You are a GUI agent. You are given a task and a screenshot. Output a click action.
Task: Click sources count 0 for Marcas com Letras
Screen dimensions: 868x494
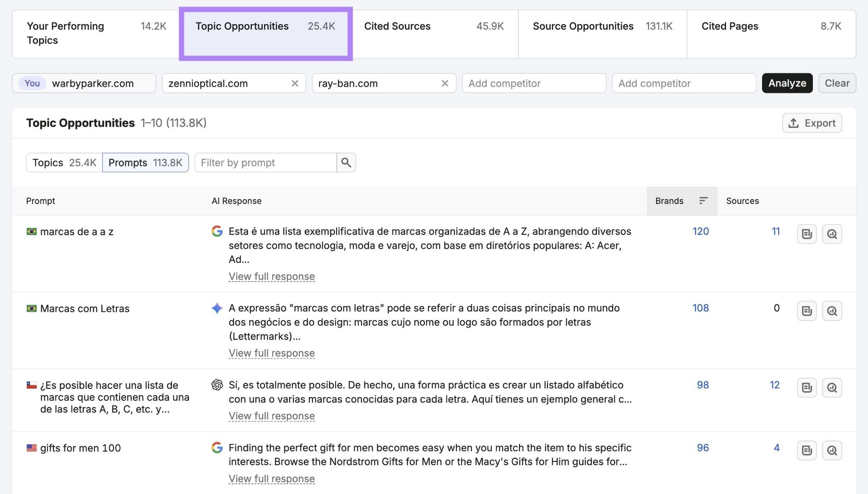point(776,308)
